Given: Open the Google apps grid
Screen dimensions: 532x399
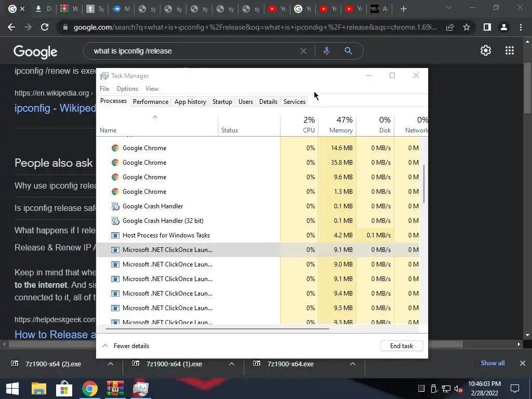Looking at the screenshot, I should pos(510,50).
